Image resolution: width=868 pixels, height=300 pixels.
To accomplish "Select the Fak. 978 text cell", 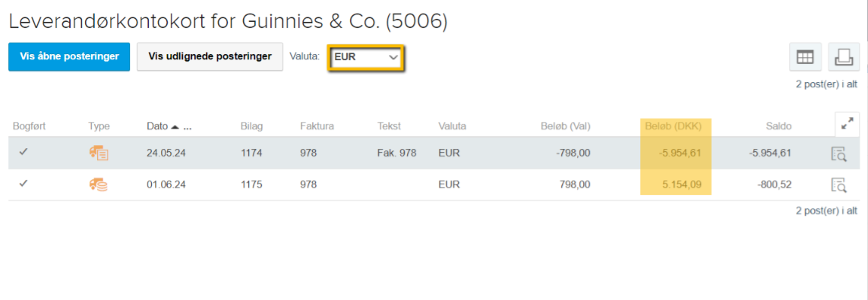I will (x=396, y=153).
